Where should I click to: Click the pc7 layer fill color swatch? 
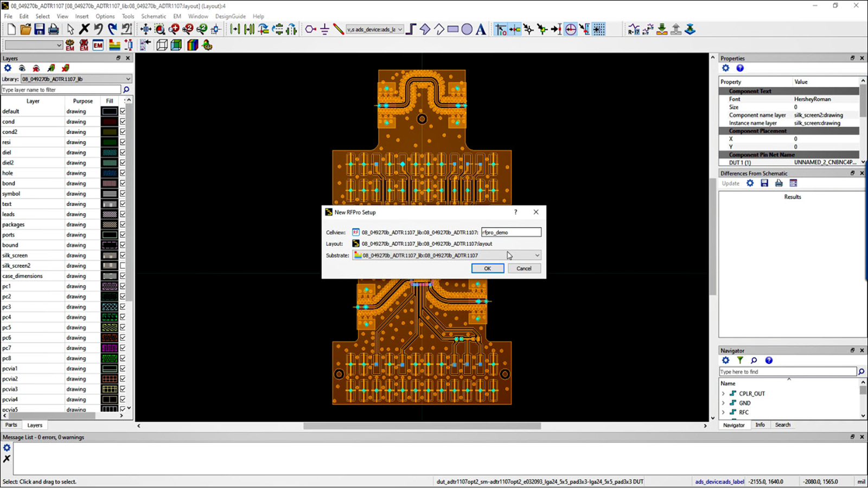(x=110, y=348)
